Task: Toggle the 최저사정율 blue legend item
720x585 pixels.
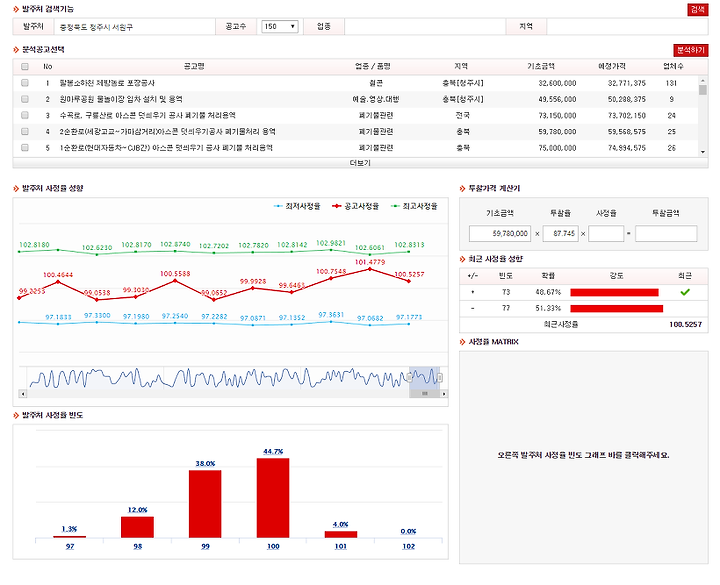Action: coord(297,206)
